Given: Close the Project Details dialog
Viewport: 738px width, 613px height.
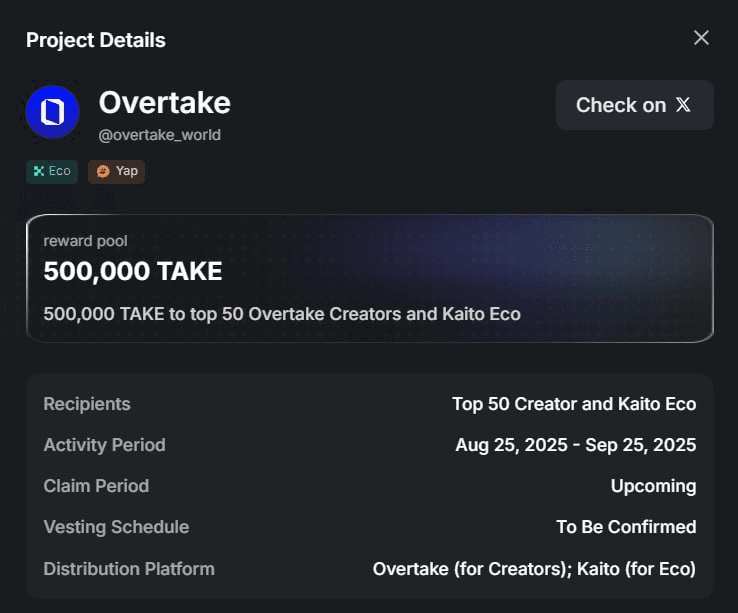Looking at the screenshot, I should point(701,38).
